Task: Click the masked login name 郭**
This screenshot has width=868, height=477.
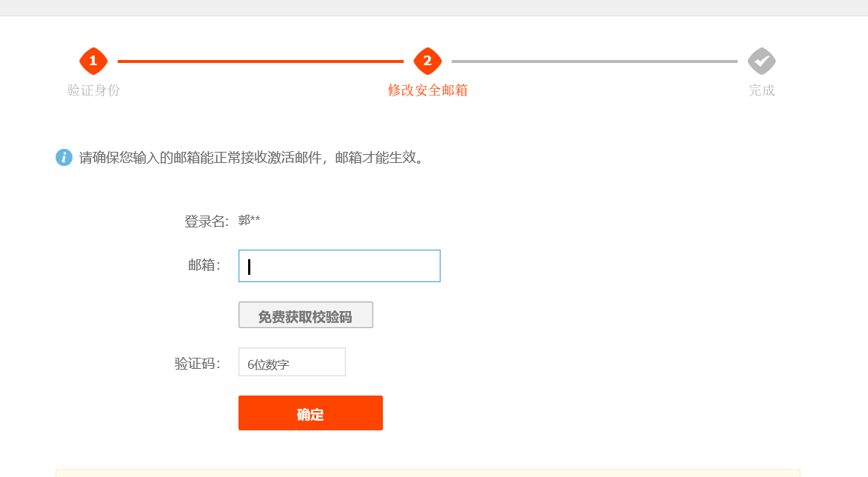Action: click(x=249, y=220)
